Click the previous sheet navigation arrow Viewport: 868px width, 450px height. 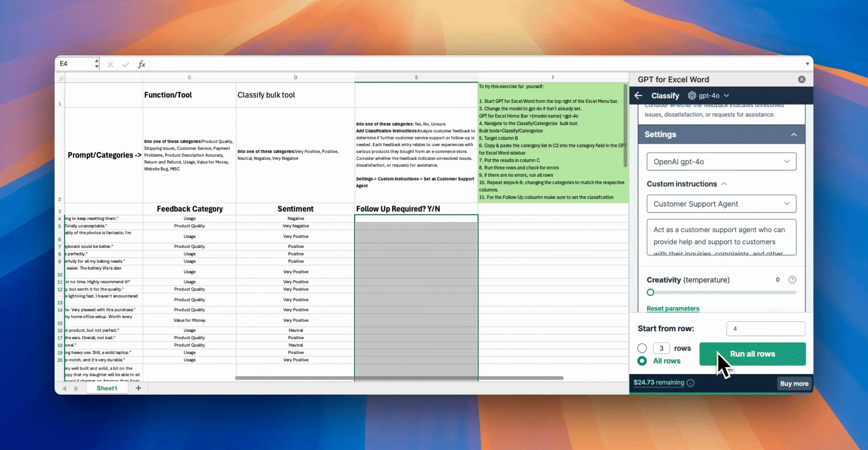(x=65, y=388)
